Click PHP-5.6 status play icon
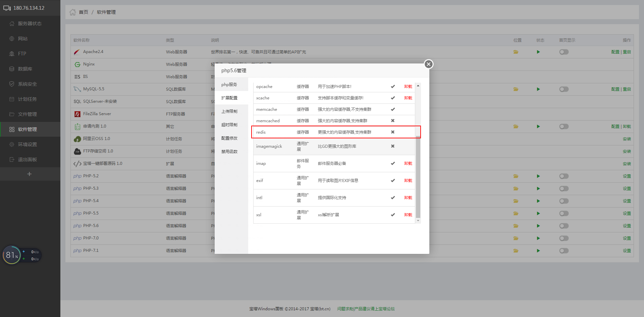Image resolution: width=644 pixels, height=317 pixels. coord(538,226)
